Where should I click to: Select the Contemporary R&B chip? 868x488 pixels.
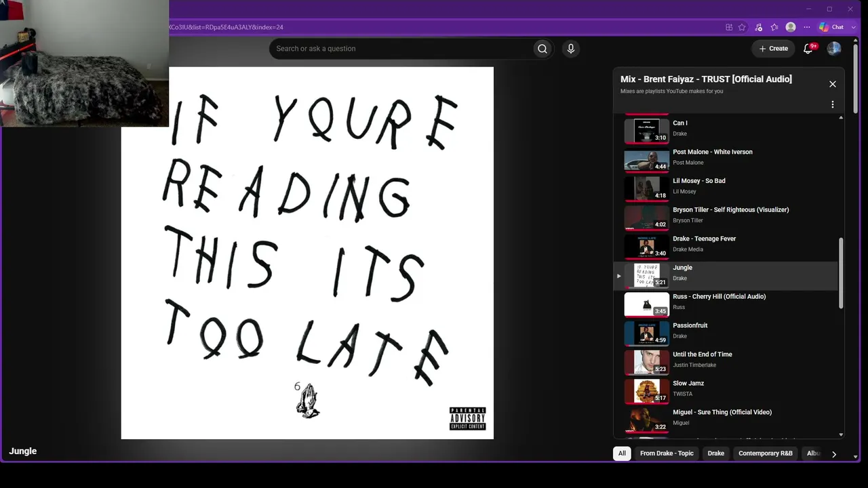tap(766, 453)
